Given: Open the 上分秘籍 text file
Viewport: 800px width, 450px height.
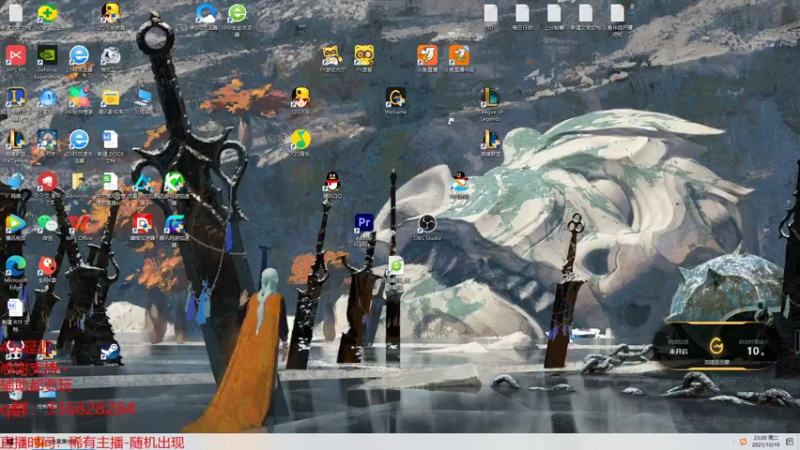Looking at the screenshot, I should tap(554, 13).
